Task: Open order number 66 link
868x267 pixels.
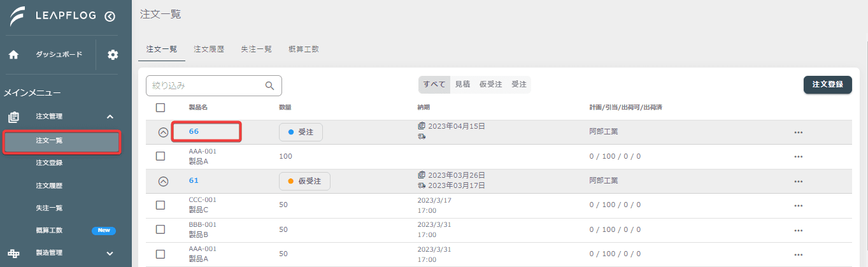Action: [x=194, y=131]
